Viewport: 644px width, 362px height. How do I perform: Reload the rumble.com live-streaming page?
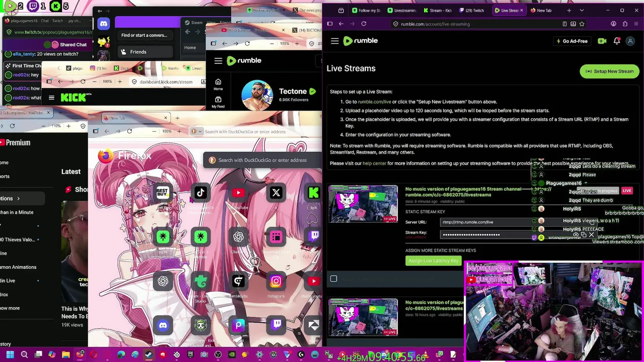click(364, 24)
